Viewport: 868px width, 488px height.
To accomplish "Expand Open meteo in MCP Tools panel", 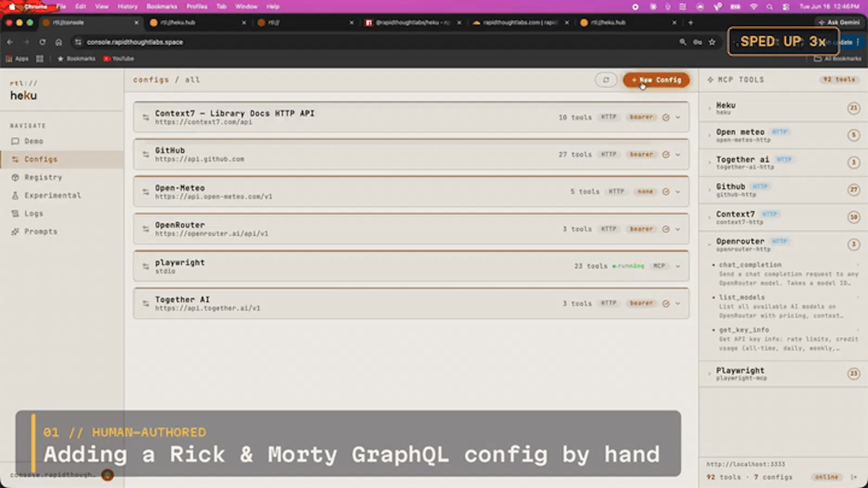I will (x=783, y=135).
